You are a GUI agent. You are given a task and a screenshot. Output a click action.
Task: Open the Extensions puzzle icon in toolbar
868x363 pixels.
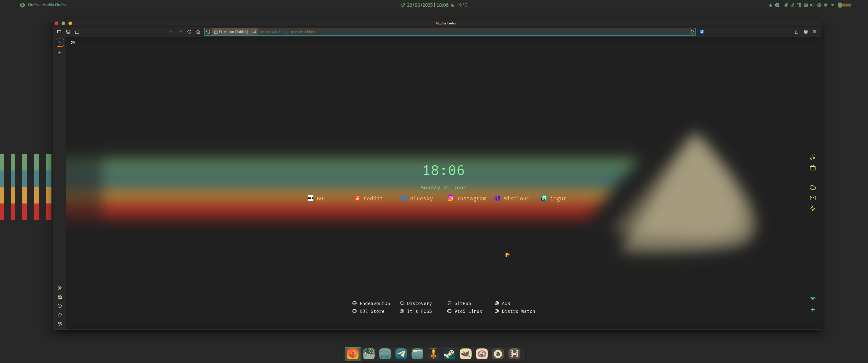(x=797, y=32)
